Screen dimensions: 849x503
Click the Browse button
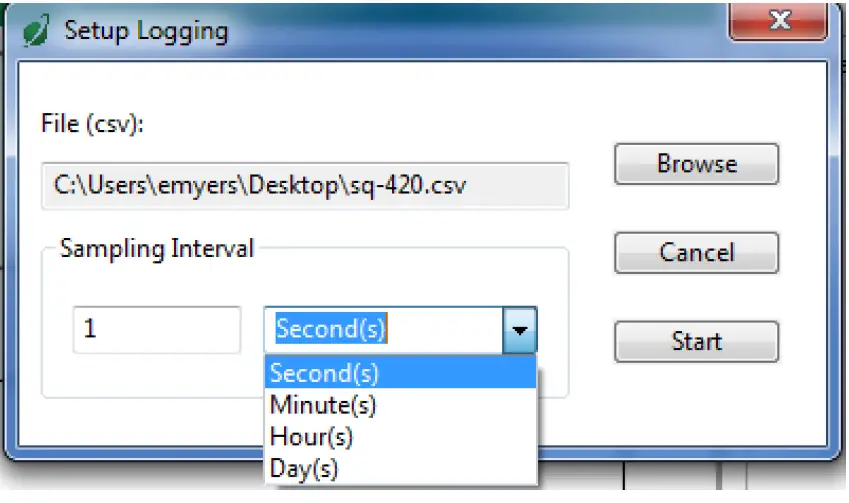tap(696, 164)
